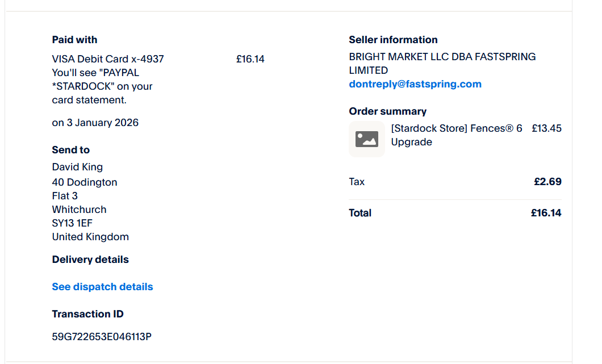The height and width of the screenshot is (364, 602).
Task: Click the VISA Debit Card x-4937 text
Action: [108, 59]
